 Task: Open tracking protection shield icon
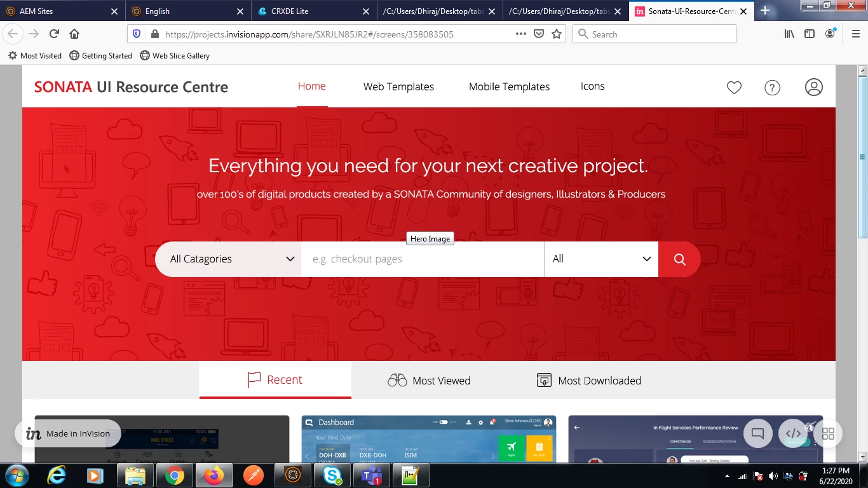(137, 34)
